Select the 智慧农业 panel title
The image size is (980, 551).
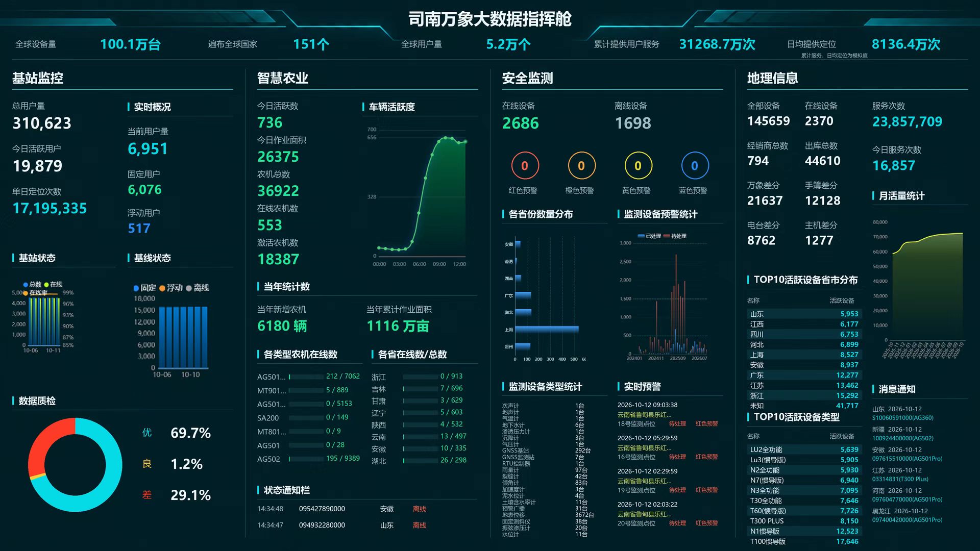283,78
